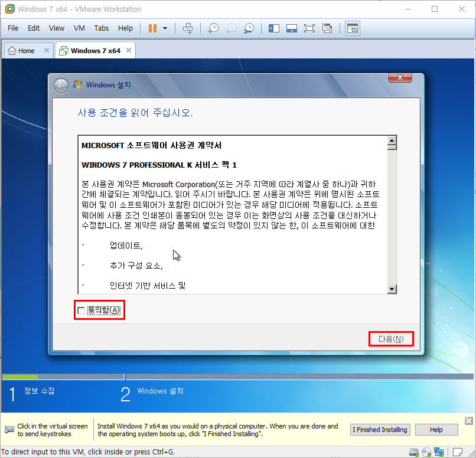Send Ctrl+Alt+Del to the VM
The width and height of the screenshot is (476, 458).
coord(188,28)
